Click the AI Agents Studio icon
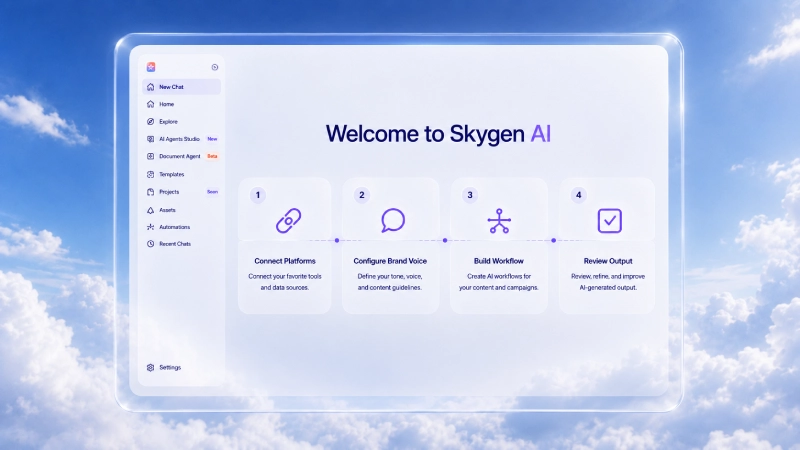 tap(151, 139)
